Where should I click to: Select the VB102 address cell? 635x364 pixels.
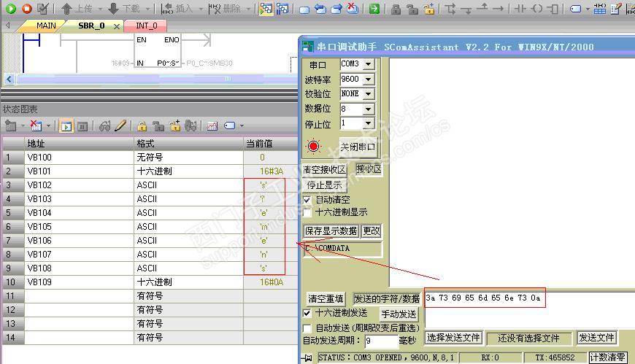tap(79, 185)
